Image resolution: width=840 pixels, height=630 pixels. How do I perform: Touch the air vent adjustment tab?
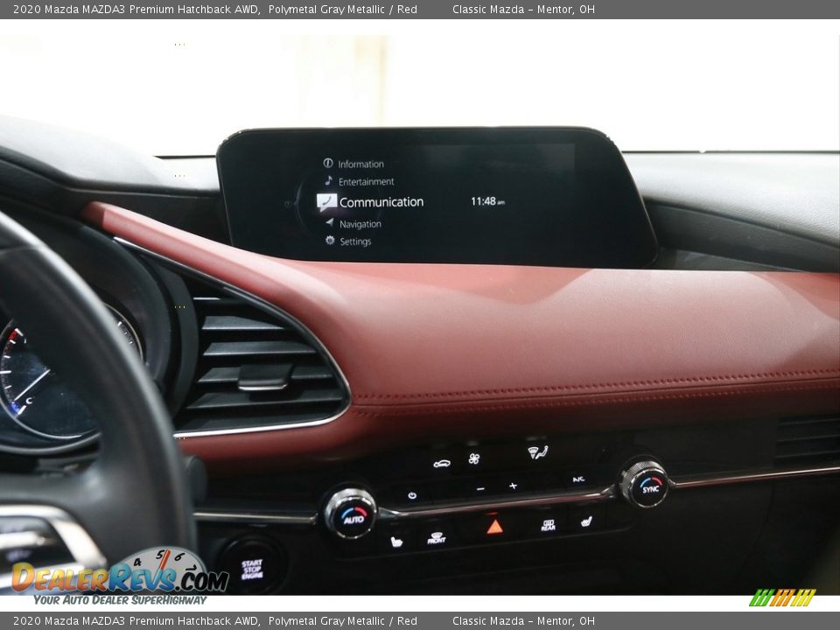click(x=263, y=378)
